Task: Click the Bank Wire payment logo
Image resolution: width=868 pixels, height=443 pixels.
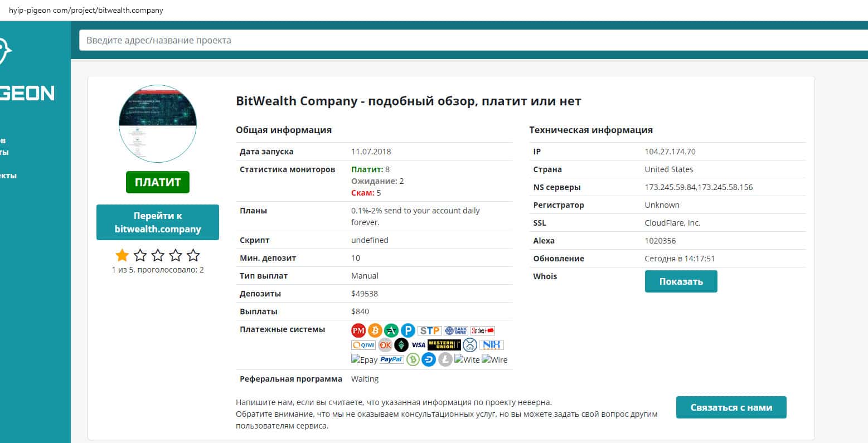Action: pyautogui.click(x=455, y=330)
